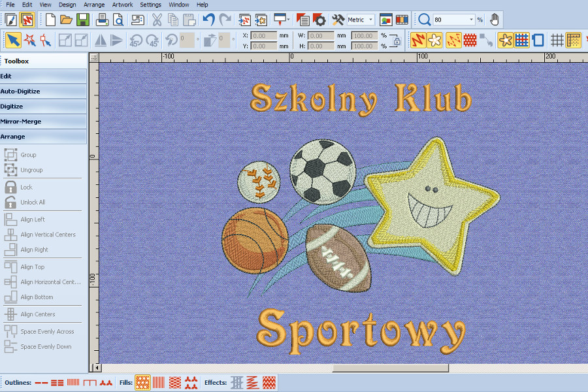Select the Pan hand tool
Viewport: 588px width, 392px height.
tap(495, 20)
